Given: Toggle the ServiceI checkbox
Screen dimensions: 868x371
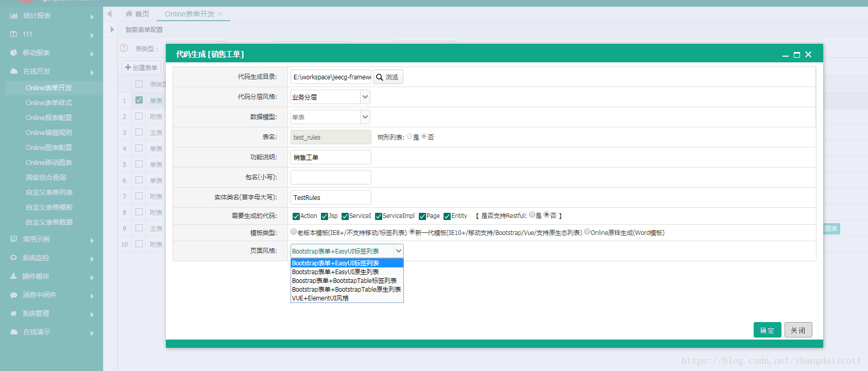Looking at the screenshot, I should [x=345, y=216].
